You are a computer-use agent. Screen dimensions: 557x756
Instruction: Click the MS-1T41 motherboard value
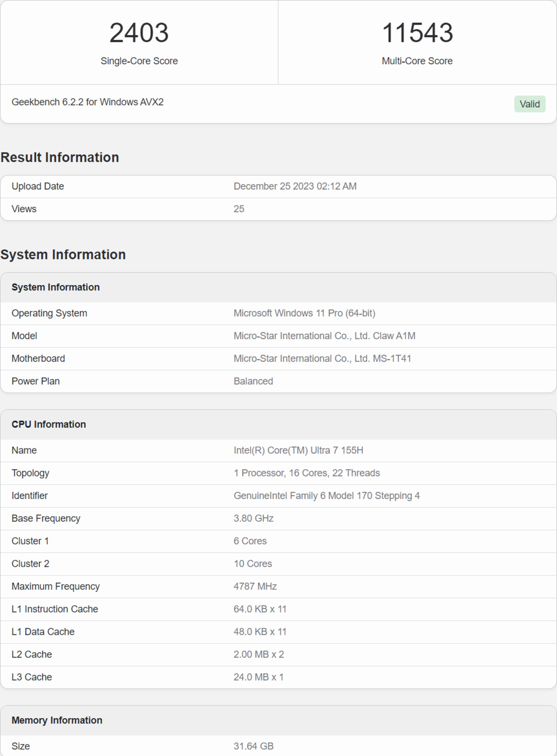322,358
